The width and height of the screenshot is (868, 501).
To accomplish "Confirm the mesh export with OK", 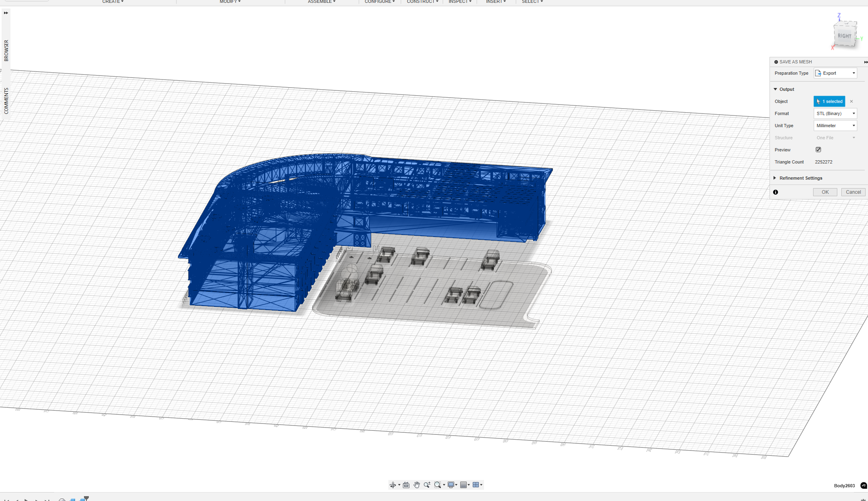I will tap(825, 192).
